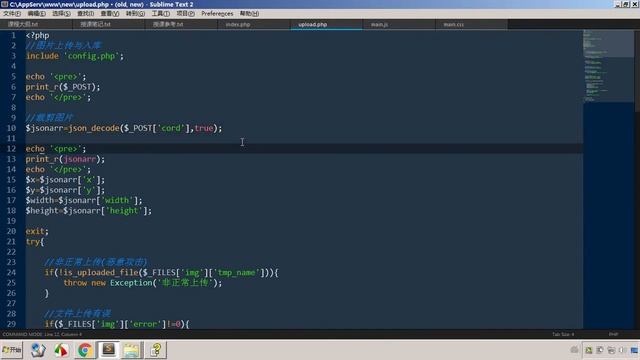Click 'error' string on line 29
This screenshot has width=640, height=360.
pyautogui.click(x=145, y=324)
